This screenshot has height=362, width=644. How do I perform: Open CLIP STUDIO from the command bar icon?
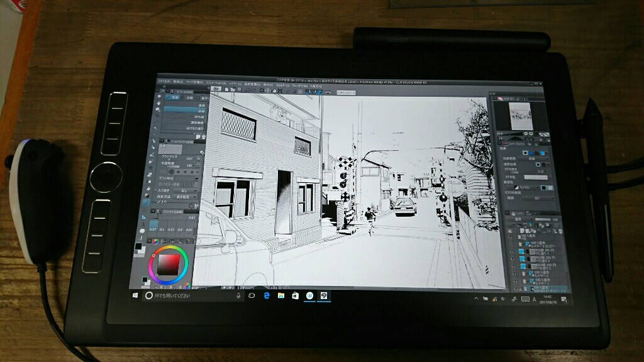[x=216, y=89]
